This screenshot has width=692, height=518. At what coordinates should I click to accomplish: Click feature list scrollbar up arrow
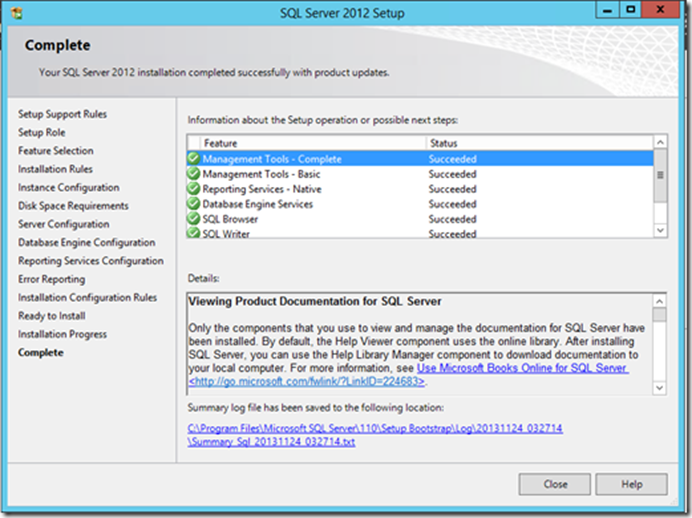click(660, 142)
